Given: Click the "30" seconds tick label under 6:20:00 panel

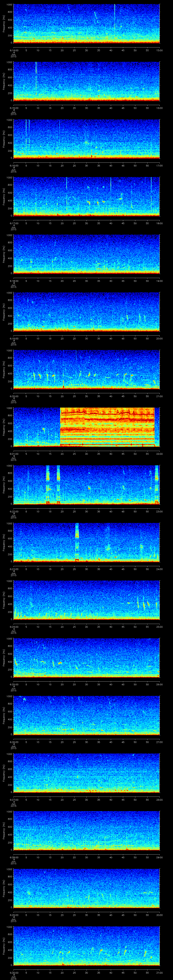Looking at the screenshot, I should point(87,396).
